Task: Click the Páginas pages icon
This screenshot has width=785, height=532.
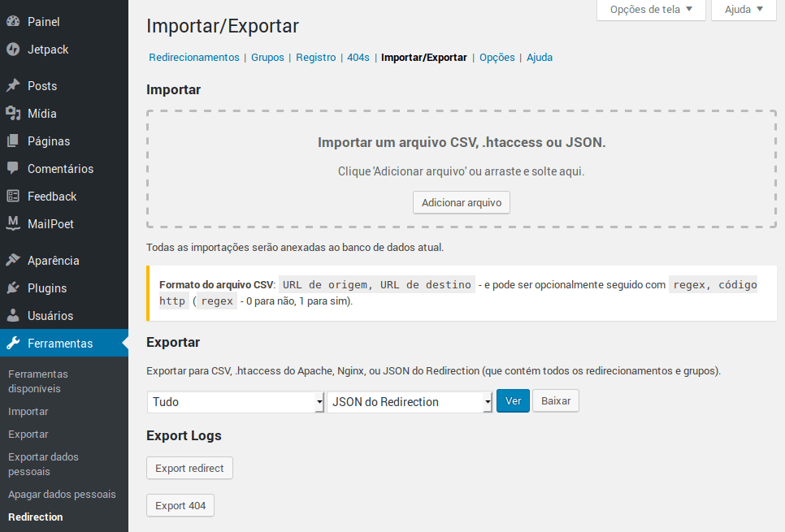Action: point(13,141)
